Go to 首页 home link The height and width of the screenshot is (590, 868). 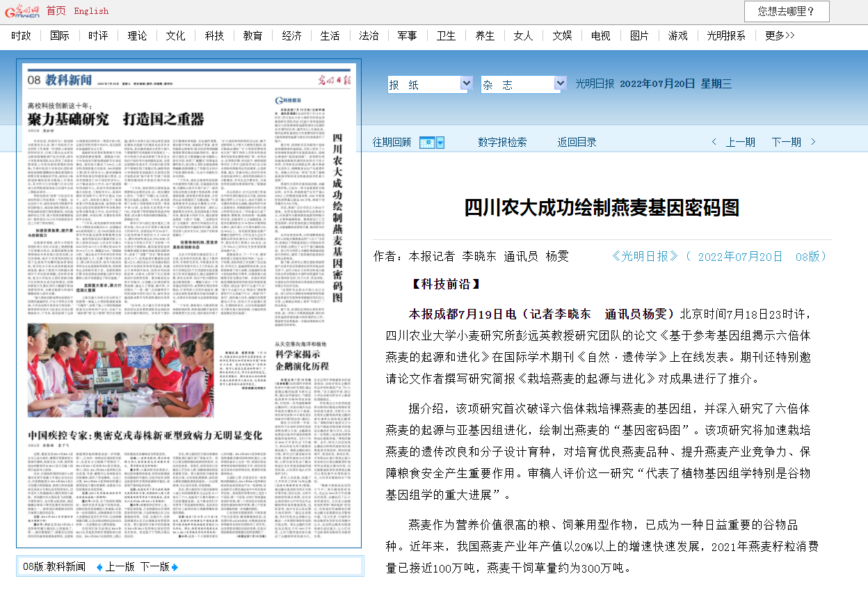pos(56,10)
